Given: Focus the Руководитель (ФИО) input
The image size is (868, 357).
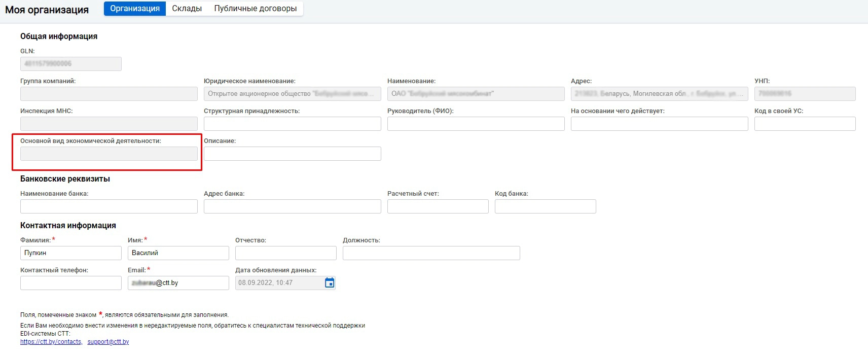Looking at the screenshot, I should pyautogui.click(x=476, y=124).
